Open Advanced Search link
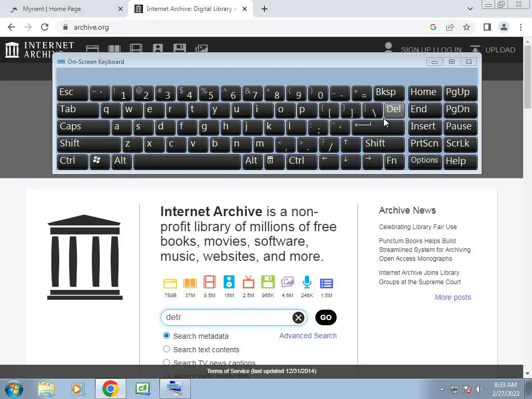This screenshot has height=399, width=532. click(308, 336)
